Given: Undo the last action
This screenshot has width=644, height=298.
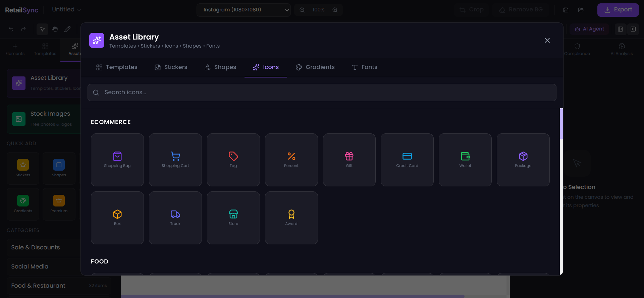Looking at the screenshot, I should pos(11,29).
